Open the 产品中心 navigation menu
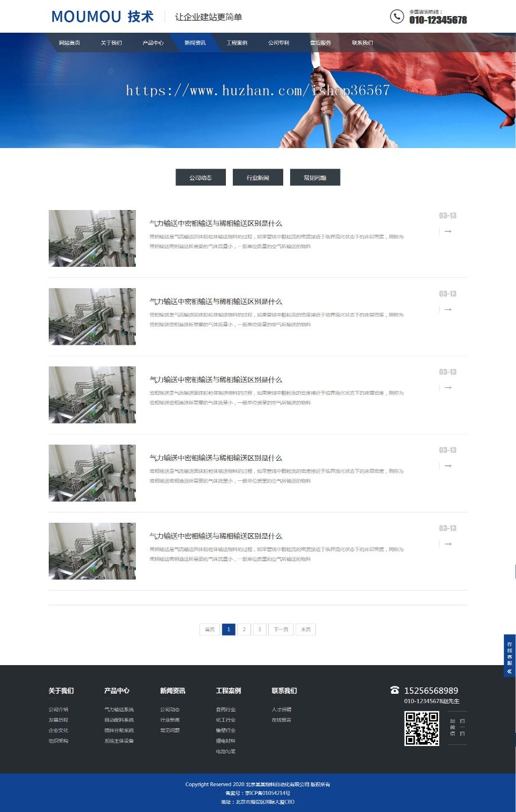The width and height of the screenshot is (516, 812). [x=153, y=43]
